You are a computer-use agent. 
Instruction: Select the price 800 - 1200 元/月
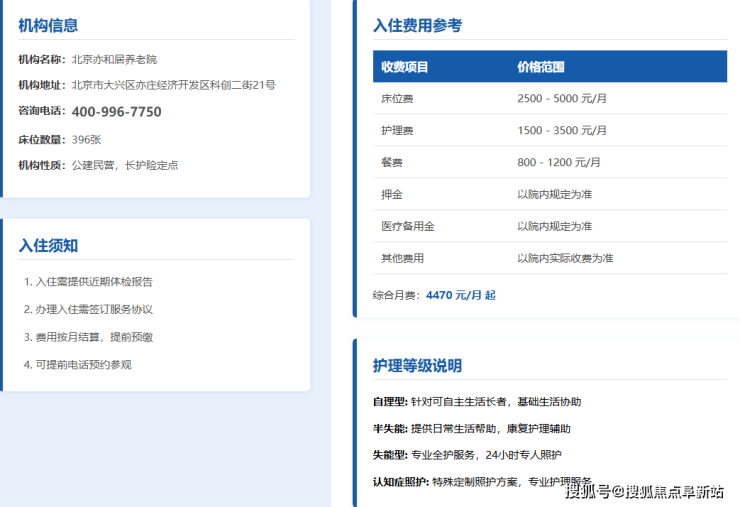pos(559,163)
